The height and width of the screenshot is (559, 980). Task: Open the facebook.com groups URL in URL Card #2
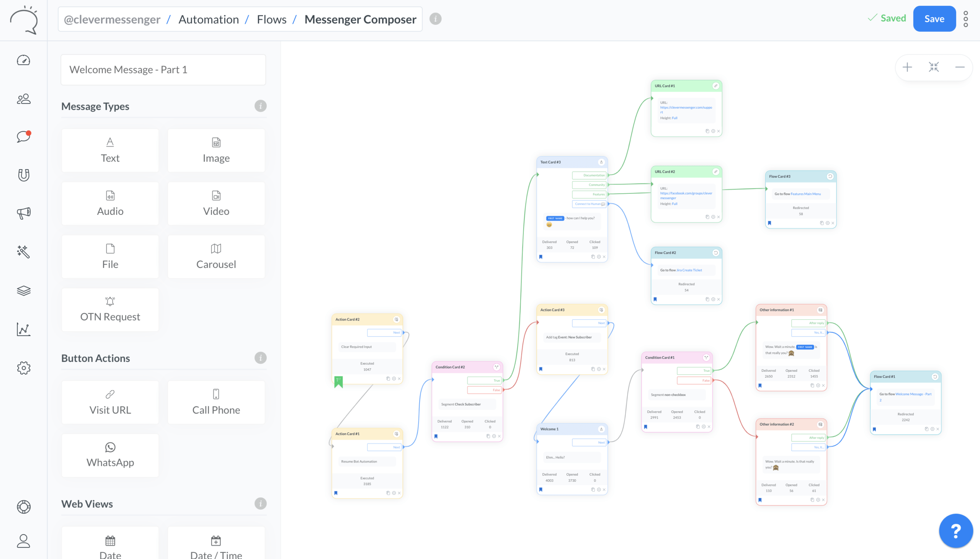click(686, 195)
